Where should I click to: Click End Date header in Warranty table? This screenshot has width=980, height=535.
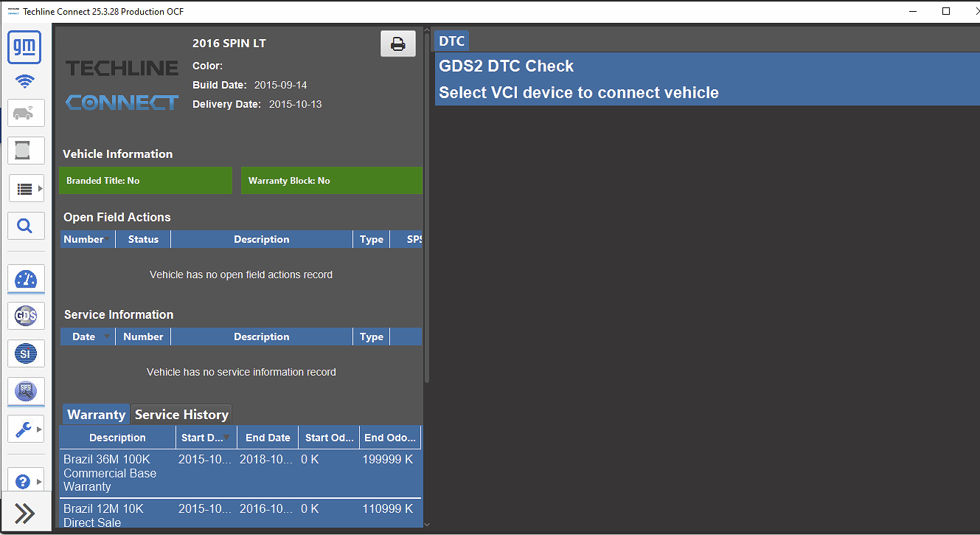click(x=268, y=438)
